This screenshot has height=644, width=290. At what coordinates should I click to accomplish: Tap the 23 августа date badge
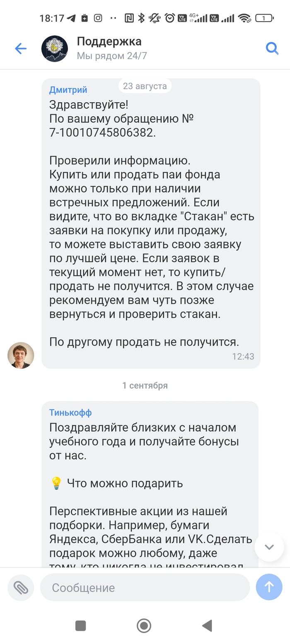[x=145, y=86]
